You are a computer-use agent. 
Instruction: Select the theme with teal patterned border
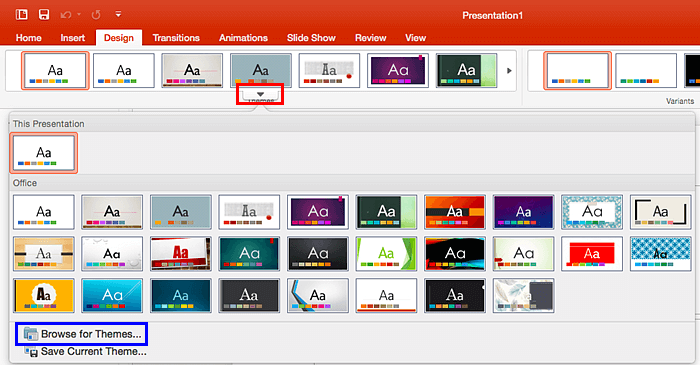tap(592, 212)
